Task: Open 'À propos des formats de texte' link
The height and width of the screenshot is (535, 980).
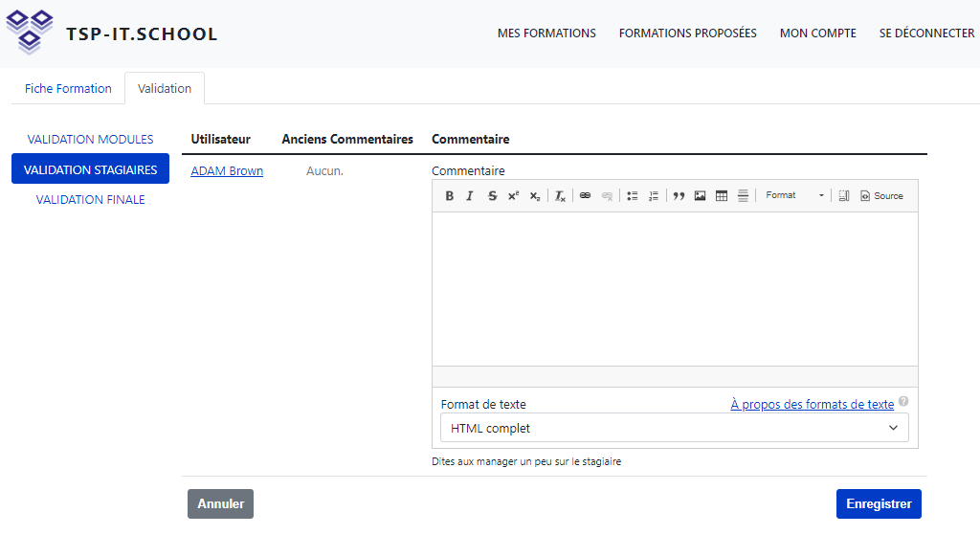Action: point(812,405)
